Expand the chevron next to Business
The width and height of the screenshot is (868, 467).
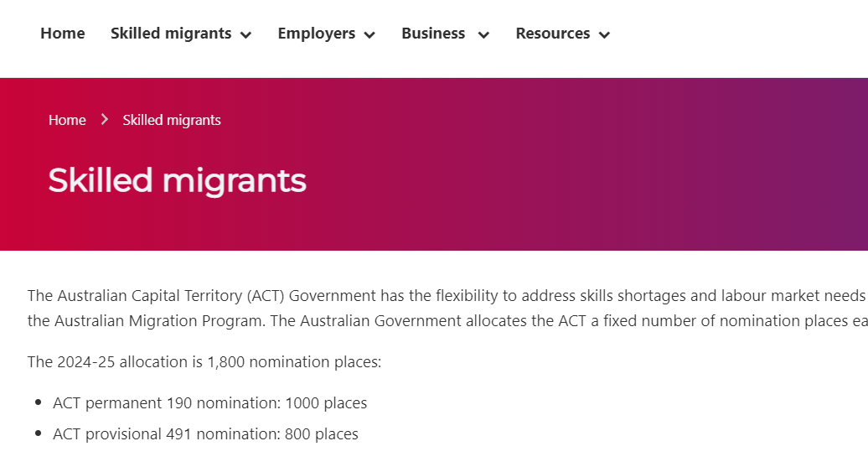pos(483,35)
